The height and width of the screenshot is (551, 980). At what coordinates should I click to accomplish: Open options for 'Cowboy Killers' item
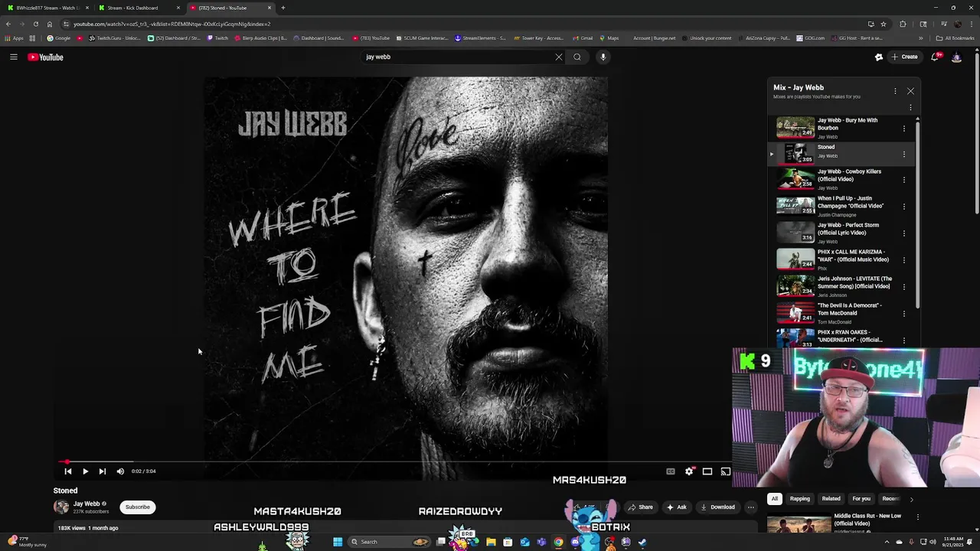904,180
